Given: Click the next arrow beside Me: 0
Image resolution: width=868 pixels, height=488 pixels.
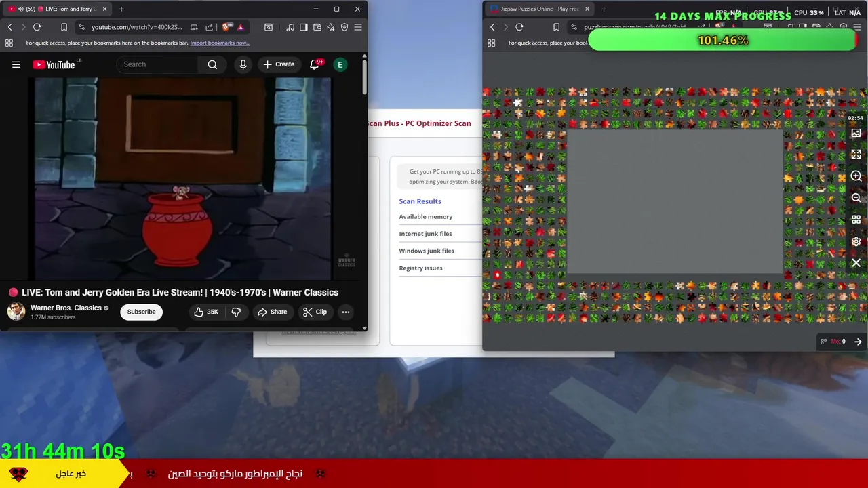Looking at the screenshot, I should click(x=858, y=342).
